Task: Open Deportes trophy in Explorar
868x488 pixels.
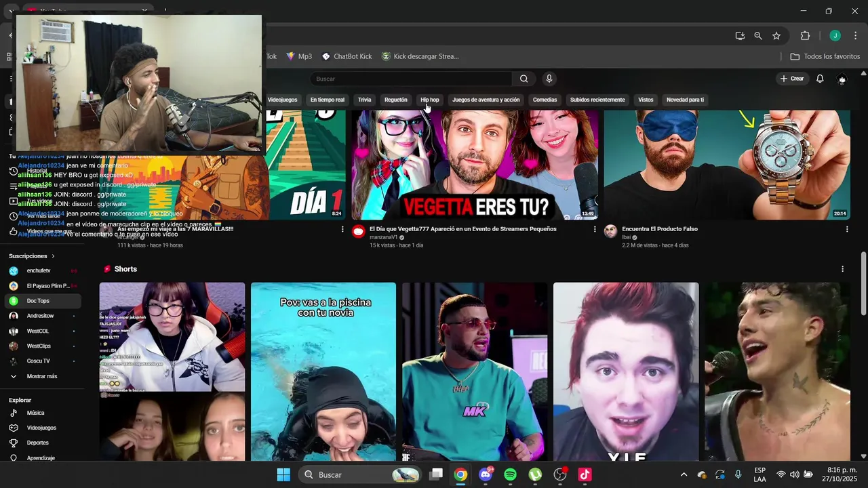Action: [42, 443]
